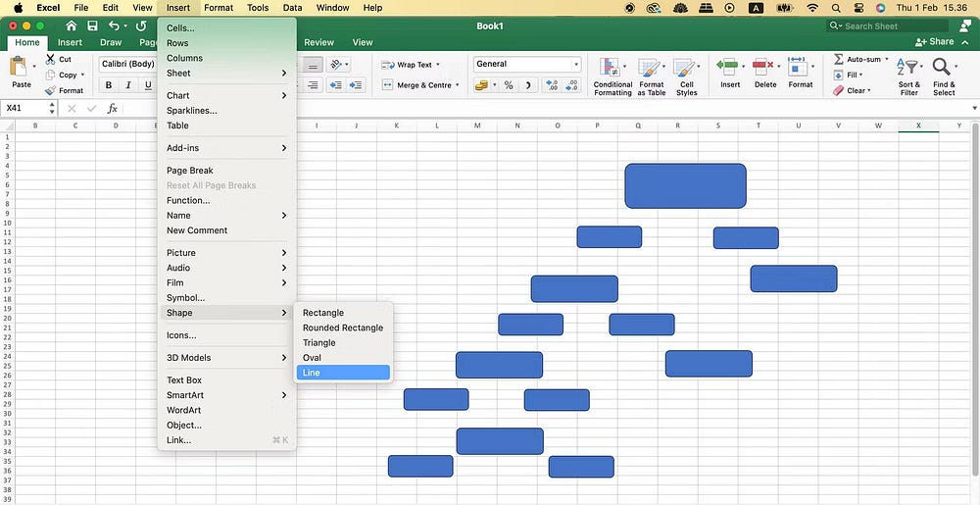Open the Data menu in menu bar
980x505 pixels.
click(292, 8)
